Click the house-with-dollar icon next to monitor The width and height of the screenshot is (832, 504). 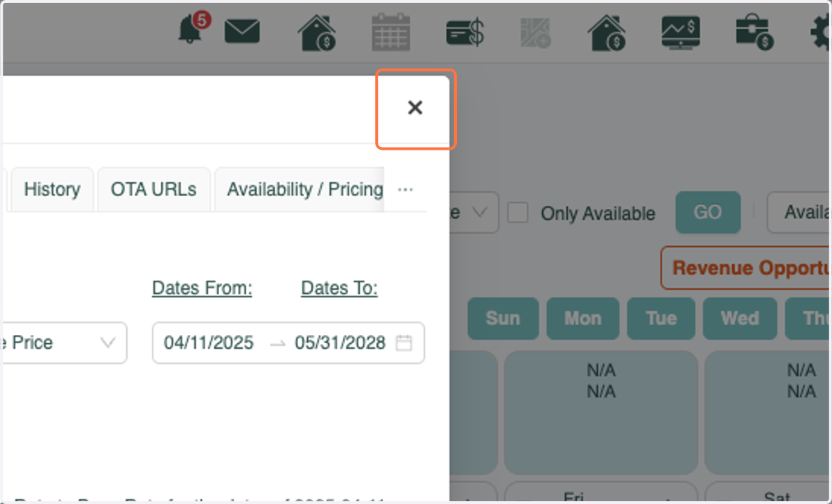pos(607,33)
